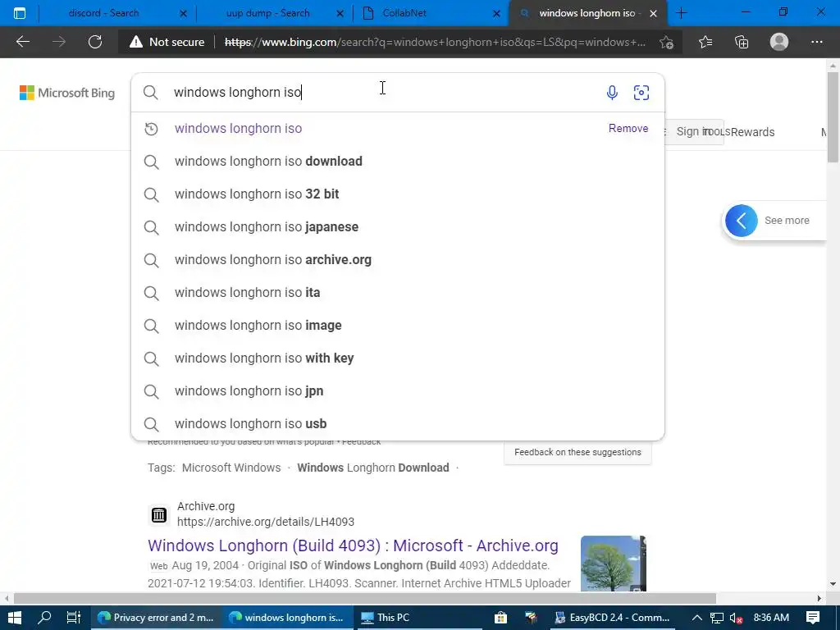Open Task View on the taskbar

(x=73, y=618)
